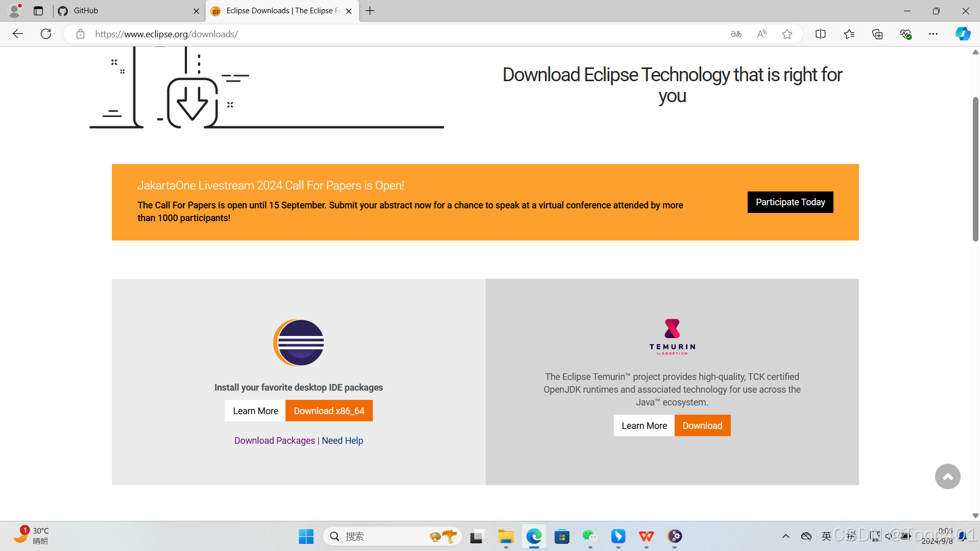Open browser essentials heart icon

click(x=905, y=34)
